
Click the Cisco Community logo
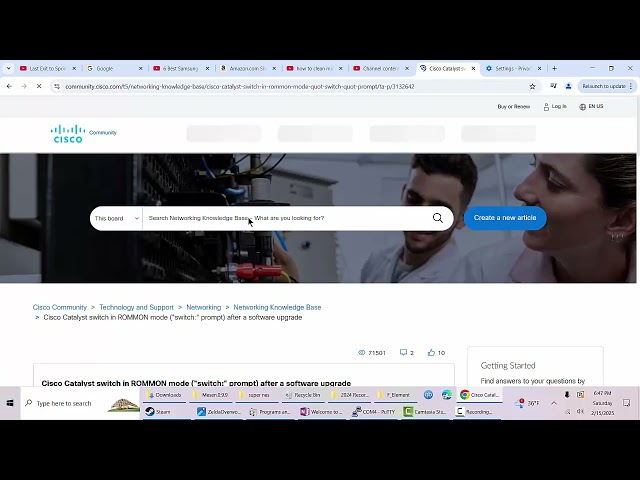tap(83, 133)
